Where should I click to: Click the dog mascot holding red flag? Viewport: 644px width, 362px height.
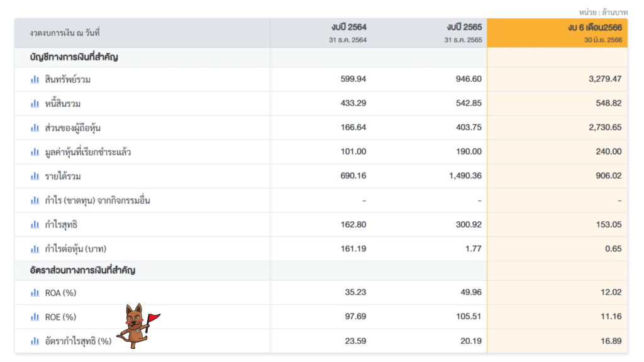136,326
